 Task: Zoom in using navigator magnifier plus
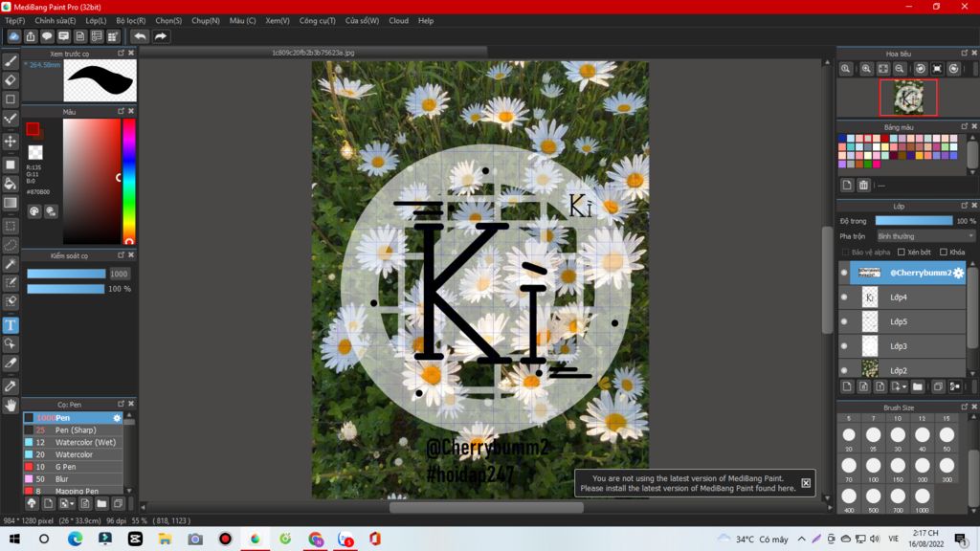tap(866, 69)
